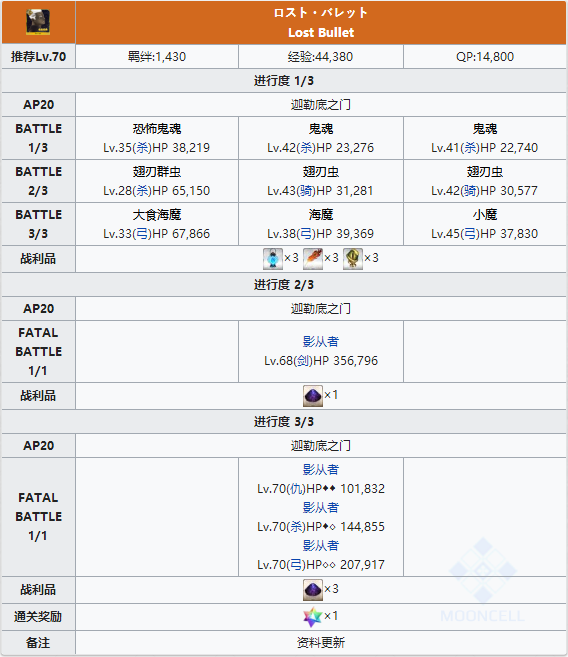Click the 仇 class link at Lv.70
Viewport: 568px width, 657px height.
pos(297,489)
